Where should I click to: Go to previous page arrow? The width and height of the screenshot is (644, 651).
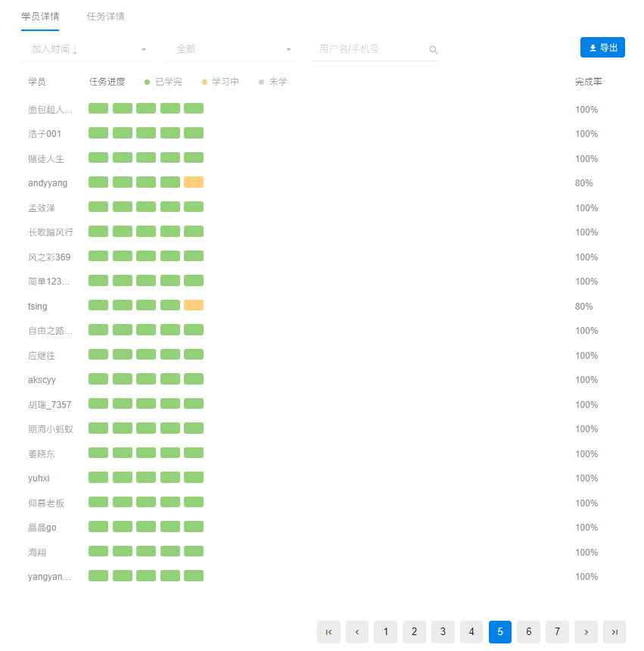pyautogui.click(x=357, y=632)
